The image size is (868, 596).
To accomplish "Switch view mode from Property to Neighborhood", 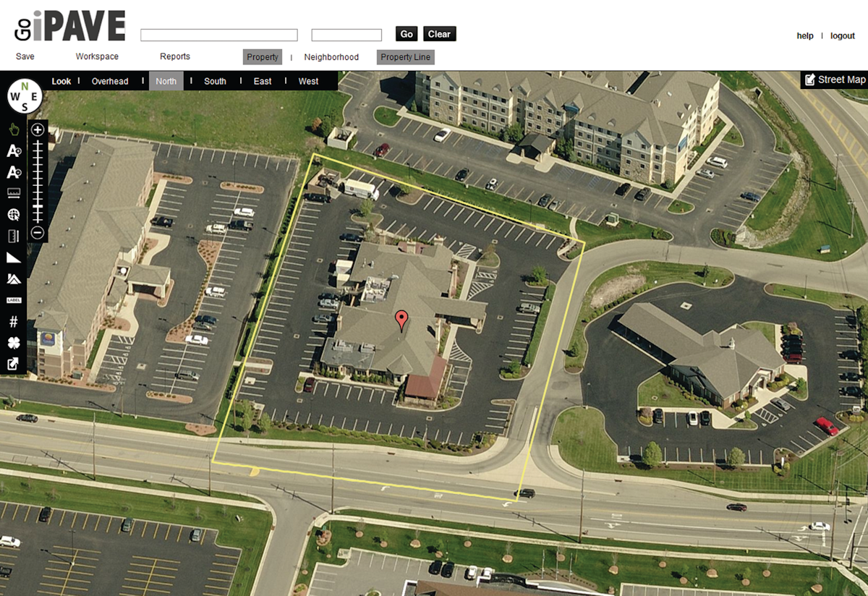I will (331, 56).
